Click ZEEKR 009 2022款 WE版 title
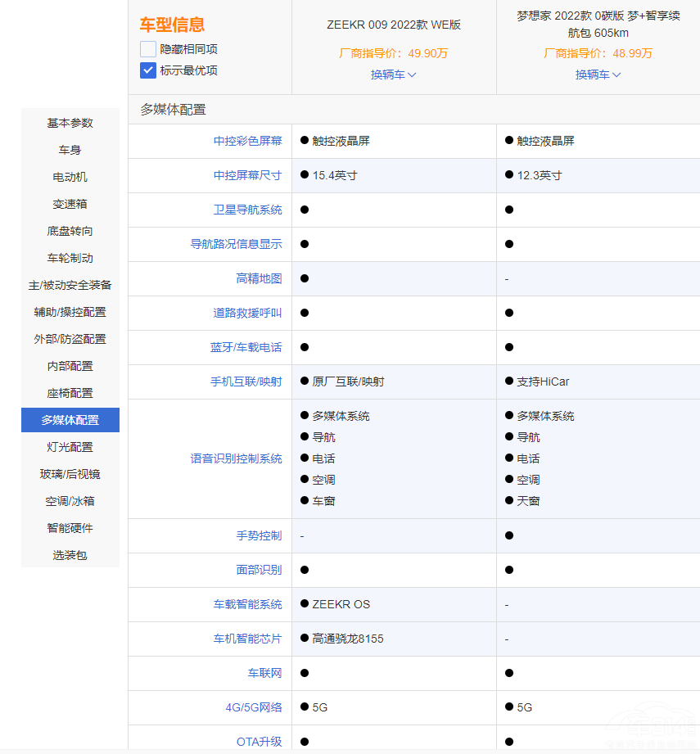700x754 pixels. click(394, 25)
